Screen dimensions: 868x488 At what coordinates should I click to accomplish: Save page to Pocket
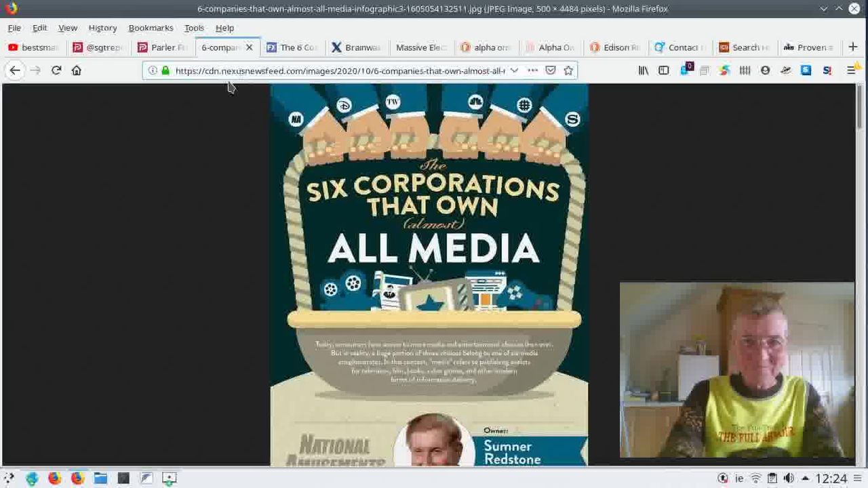[x=551, y=70]
